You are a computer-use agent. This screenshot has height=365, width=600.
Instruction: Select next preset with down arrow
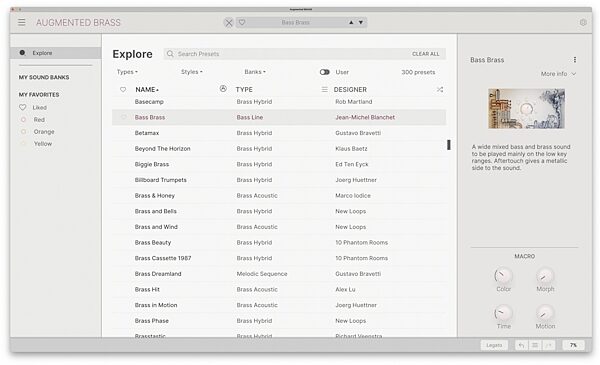click(x=361, y=23)
